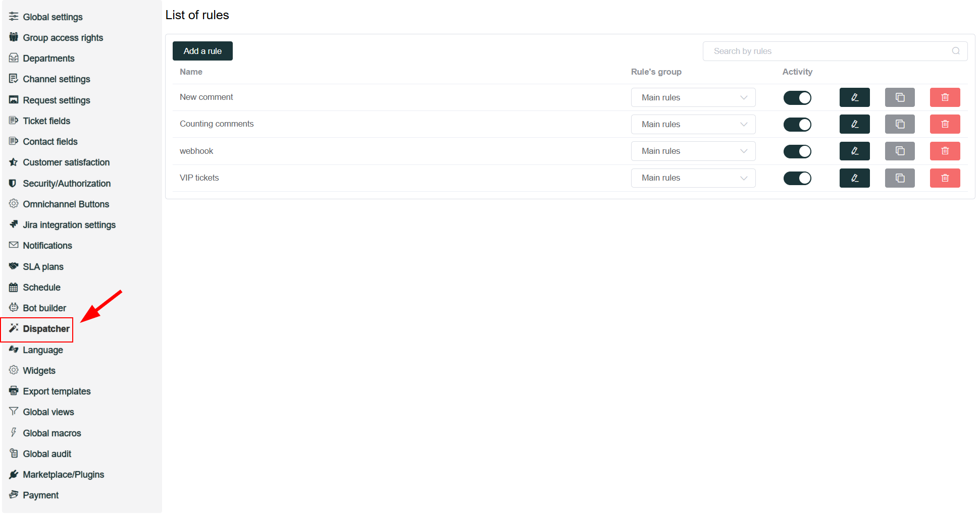Click the Customer satisfaction star icon
980x514 pixels.
[14, 162]
